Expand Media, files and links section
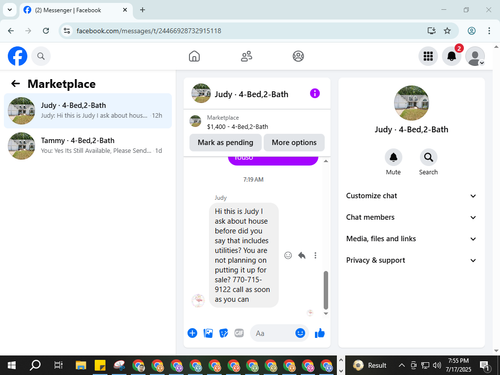Viewport: 500px width, 375px height. tap(411, 239)
